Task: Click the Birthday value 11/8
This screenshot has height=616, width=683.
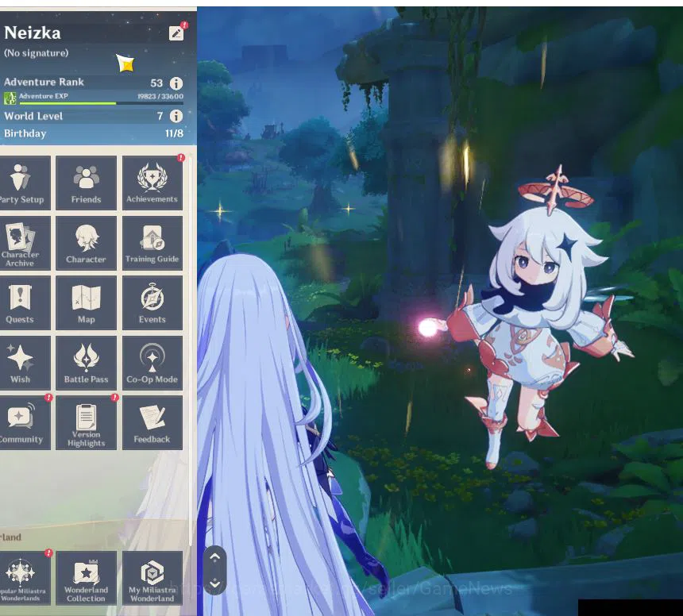Action: 174,133
